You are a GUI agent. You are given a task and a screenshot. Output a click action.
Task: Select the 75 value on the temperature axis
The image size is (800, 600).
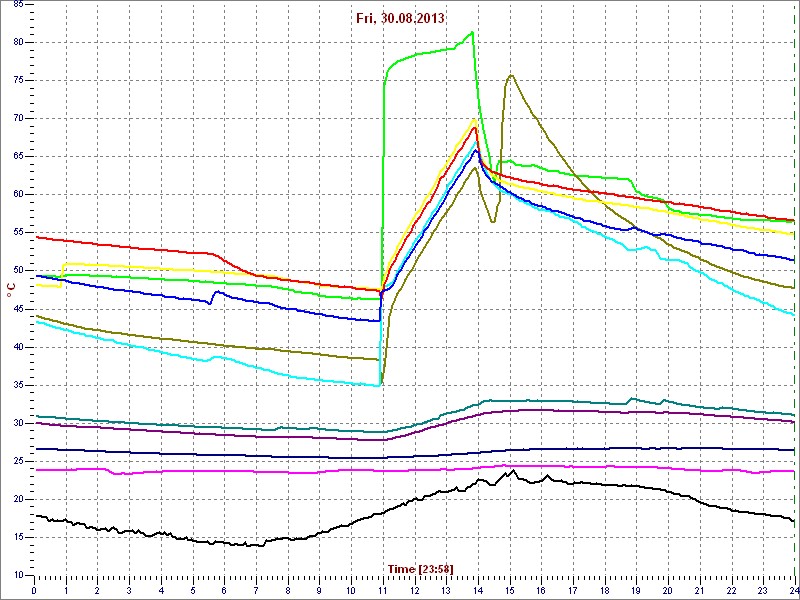(17, 81)
